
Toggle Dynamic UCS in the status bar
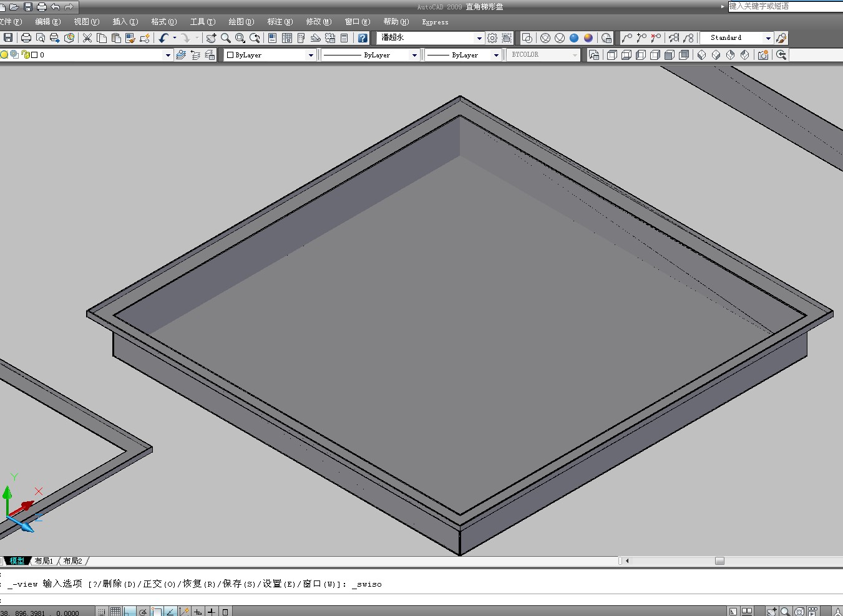[x=184, y=612]
